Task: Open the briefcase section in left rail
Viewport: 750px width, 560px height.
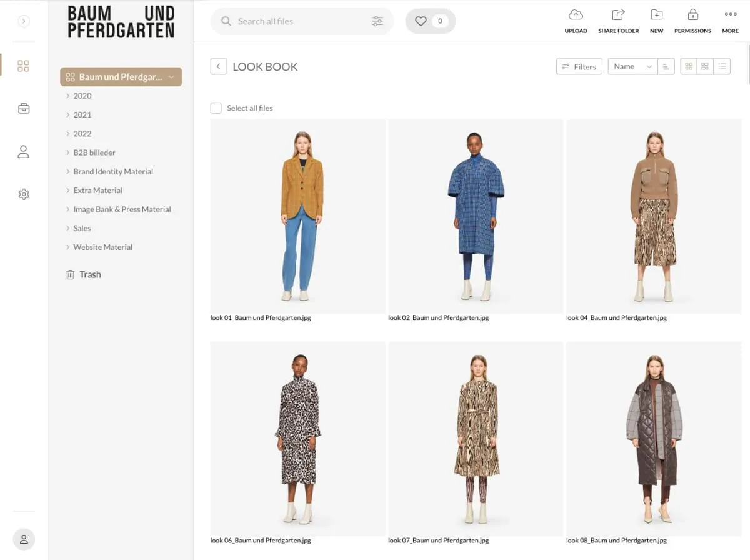Action: coord(23,108)
